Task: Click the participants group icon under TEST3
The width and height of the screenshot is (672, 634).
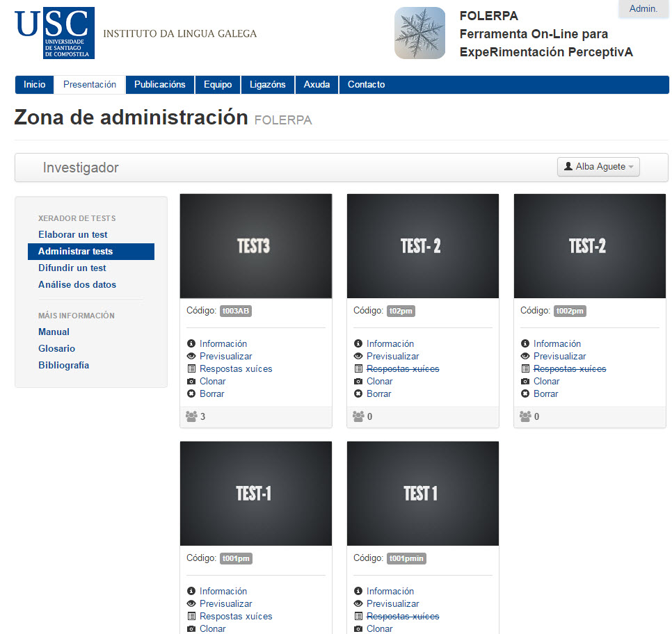Action: click(x=191, y=416)
